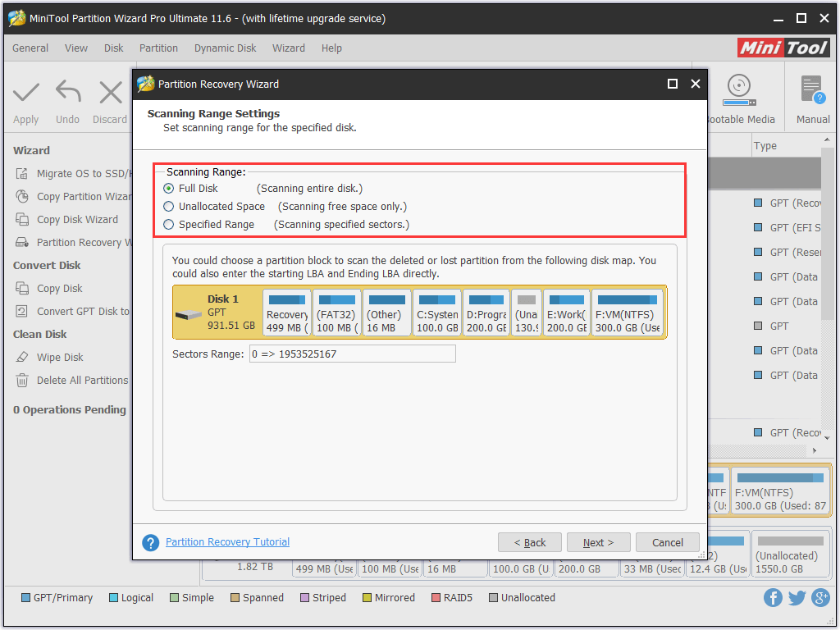Click the Apply checkmark icon
The height and width of the screenshot is (630, 840).
pyautogui.click(x=25, y=92)
